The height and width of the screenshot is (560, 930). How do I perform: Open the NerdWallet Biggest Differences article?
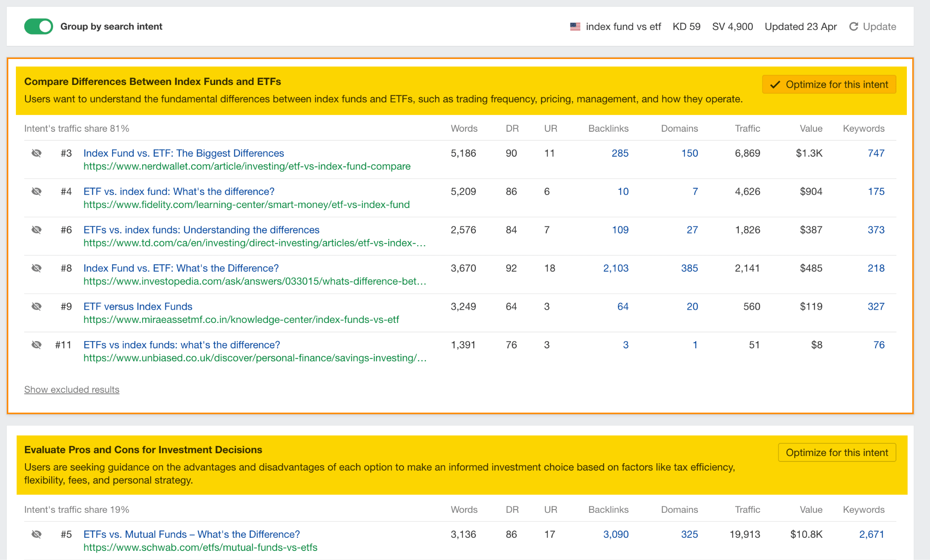(183, 153)
